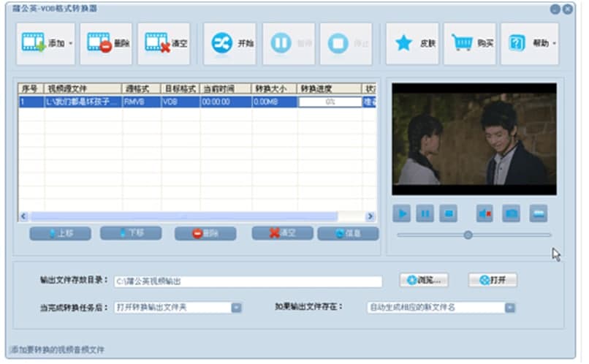Click the 00:00:00 time cell
The height and width of the screenshot is (364, 589).
pyautogui.click(x=226, y=102)
